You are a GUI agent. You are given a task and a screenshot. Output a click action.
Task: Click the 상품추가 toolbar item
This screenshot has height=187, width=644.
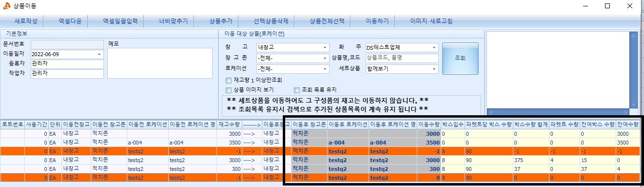point(221,21)
